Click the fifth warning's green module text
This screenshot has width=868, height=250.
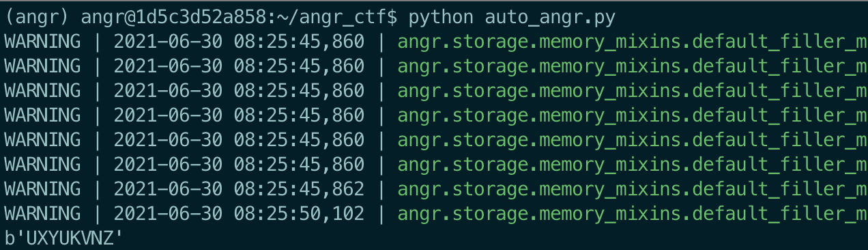pyautogui.click(x=632, y=141)
